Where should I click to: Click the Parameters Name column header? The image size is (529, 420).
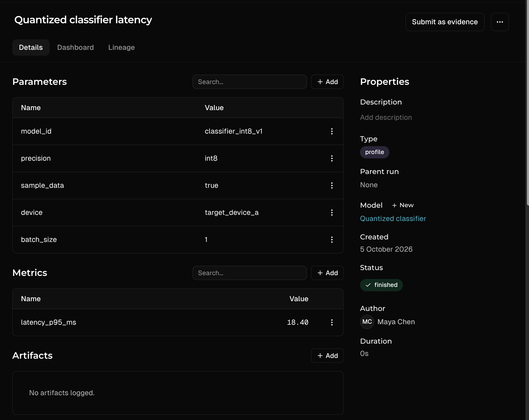[31, 108]
